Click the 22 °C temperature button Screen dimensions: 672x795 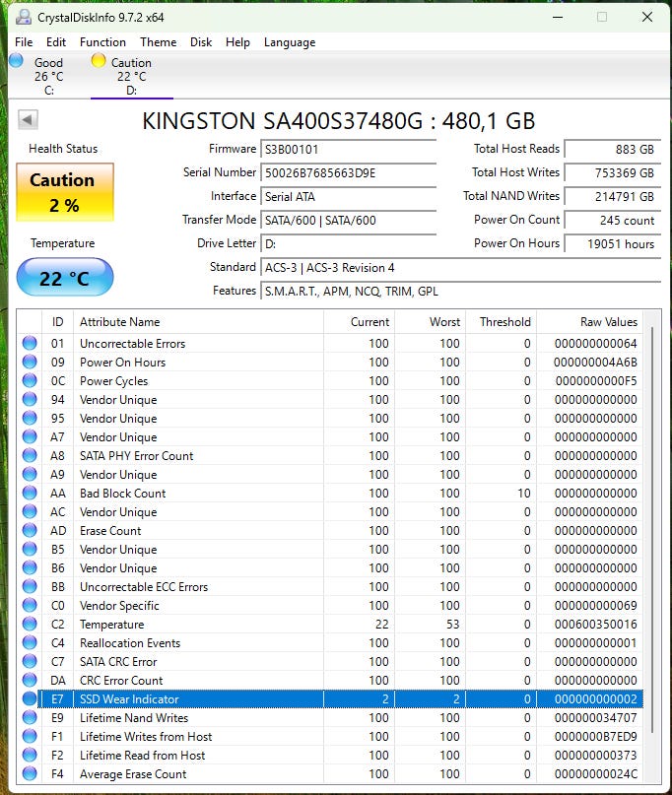[65, 278]
